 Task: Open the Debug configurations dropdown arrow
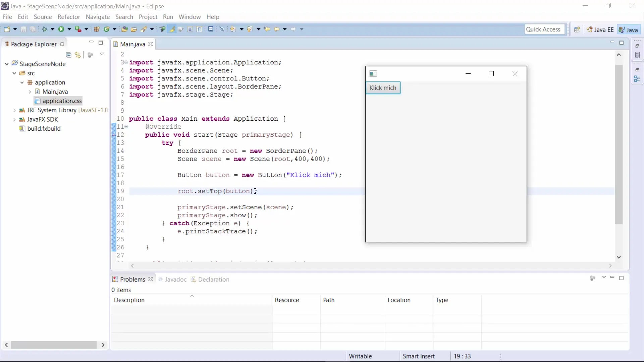coord(52,29)
